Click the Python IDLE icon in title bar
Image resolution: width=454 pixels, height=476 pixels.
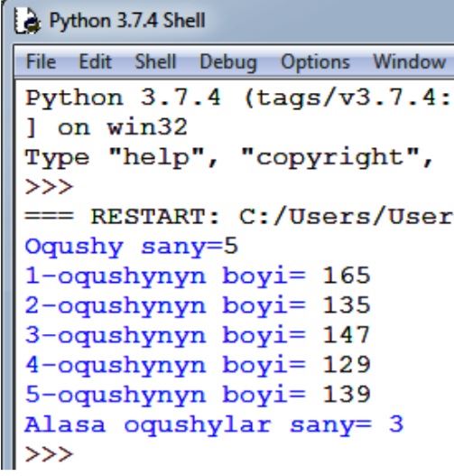(27, 21)
